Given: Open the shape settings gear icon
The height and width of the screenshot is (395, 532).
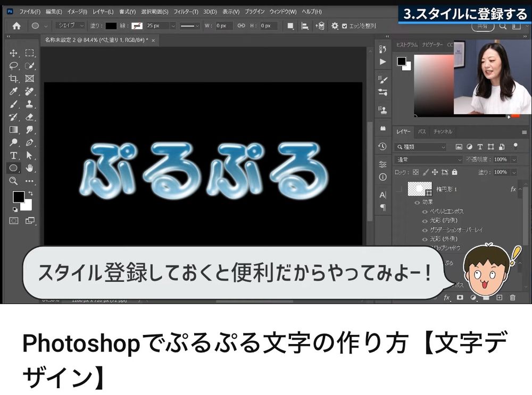Looking at the screenshot, I should click(335, 26).
